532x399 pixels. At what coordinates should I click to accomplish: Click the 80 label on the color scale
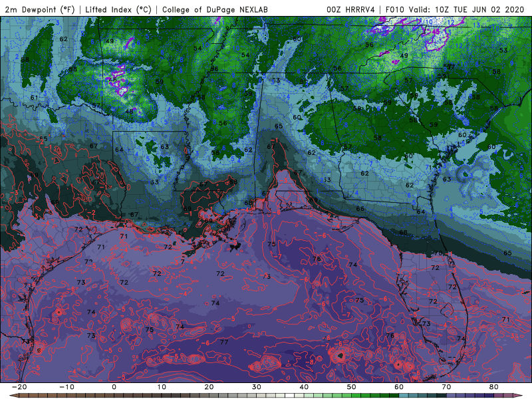494,387
